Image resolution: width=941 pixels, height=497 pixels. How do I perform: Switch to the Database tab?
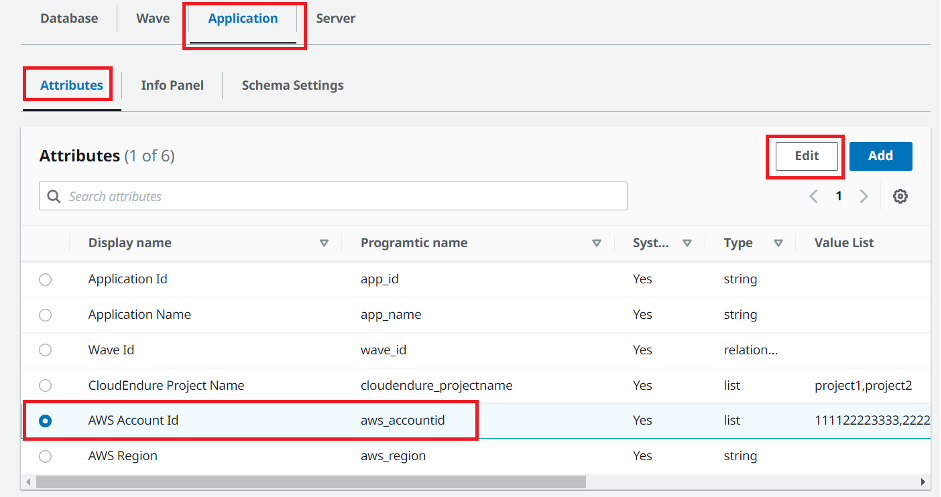point(69,18)
